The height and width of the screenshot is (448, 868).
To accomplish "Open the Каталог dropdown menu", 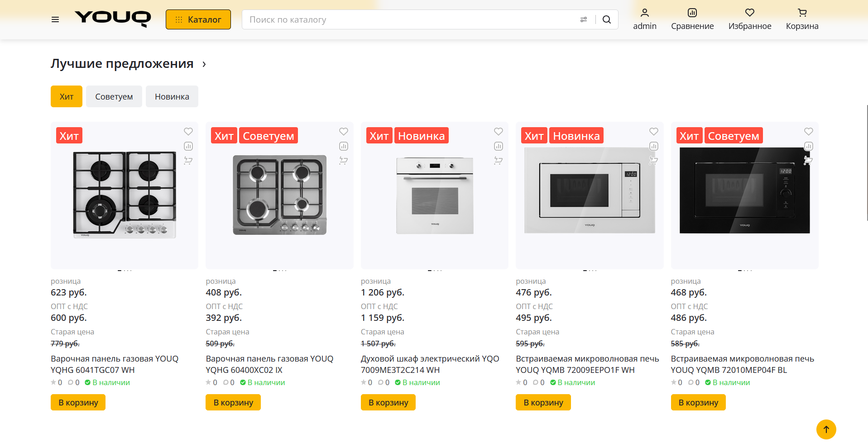I will [198, 19].
